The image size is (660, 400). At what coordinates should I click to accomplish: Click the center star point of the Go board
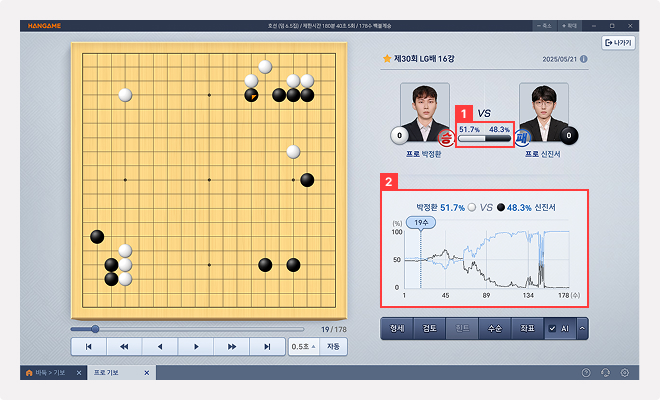(x=209, y=180)
